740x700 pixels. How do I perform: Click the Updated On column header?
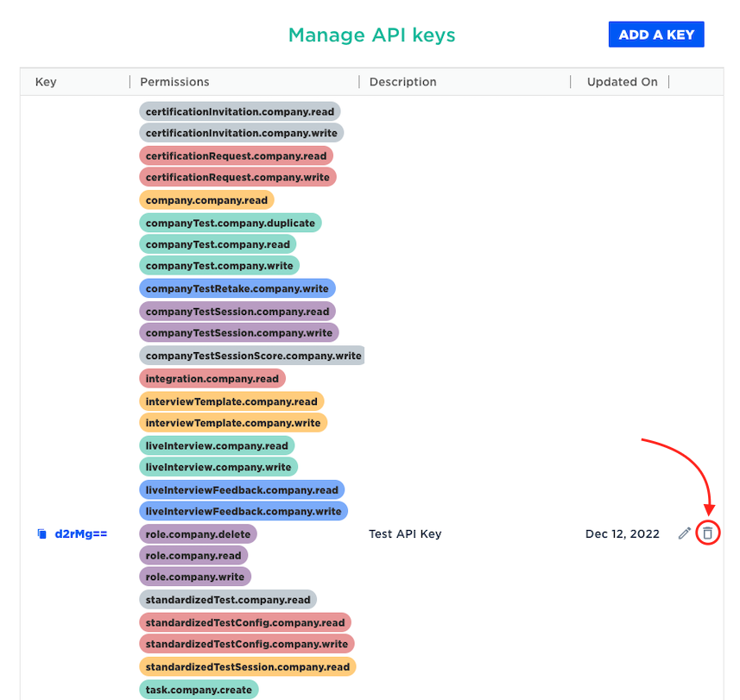click(622, 82)
